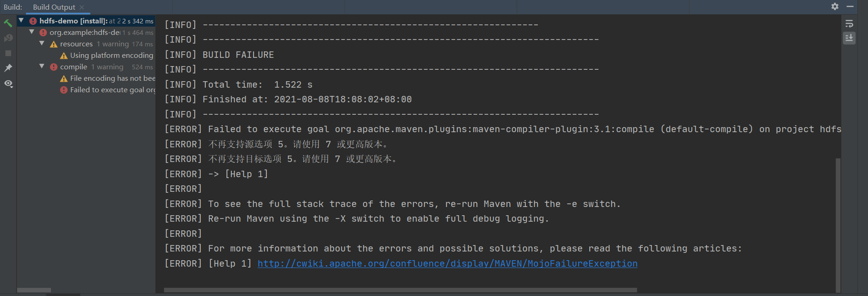Toggle soft-wrap in build output
This screenshot has width=868, height=296.
coord(849,23)
